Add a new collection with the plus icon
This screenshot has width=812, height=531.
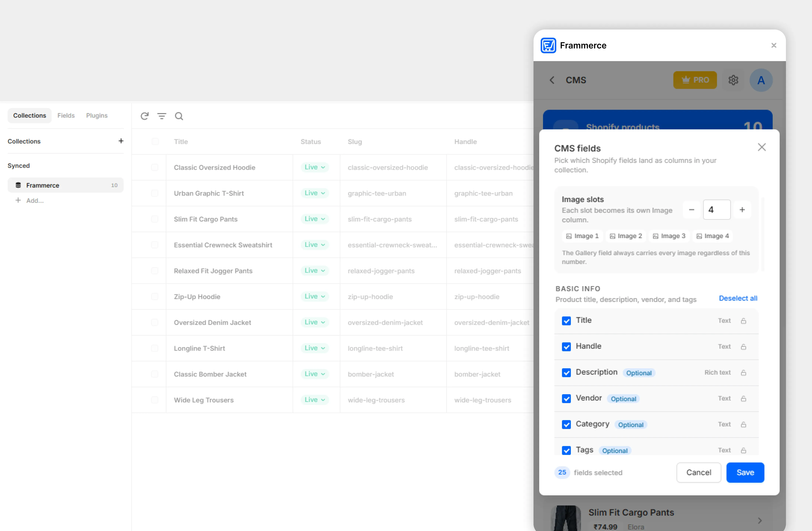click(121, 141)
